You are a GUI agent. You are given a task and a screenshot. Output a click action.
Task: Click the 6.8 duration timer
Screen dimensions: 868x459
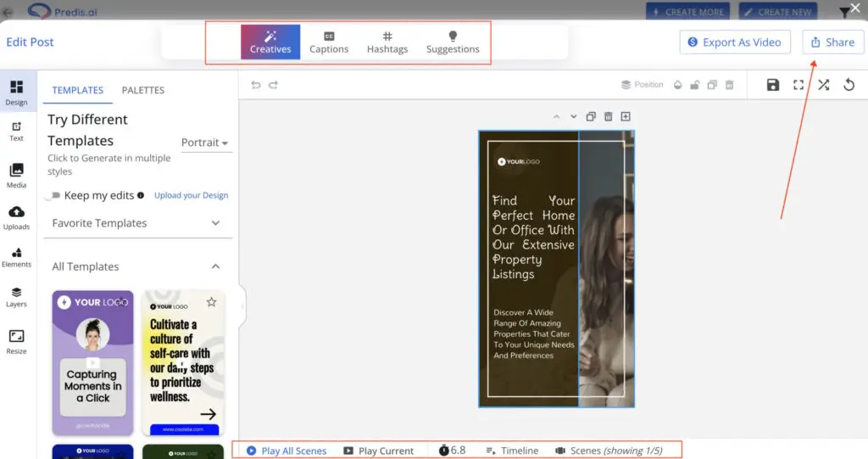tap(453, 451)
